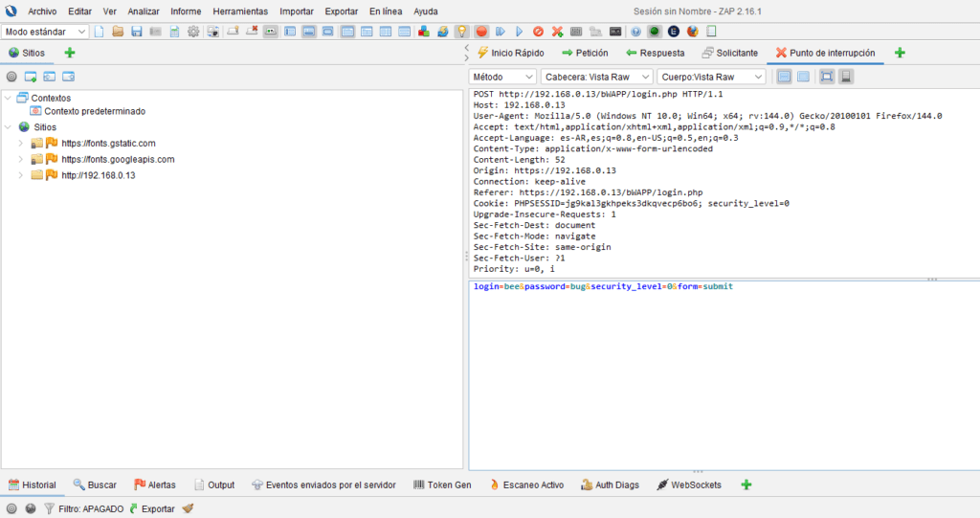Open the Cabecera: Vista Raw dropdown

[x=596, y=77]
